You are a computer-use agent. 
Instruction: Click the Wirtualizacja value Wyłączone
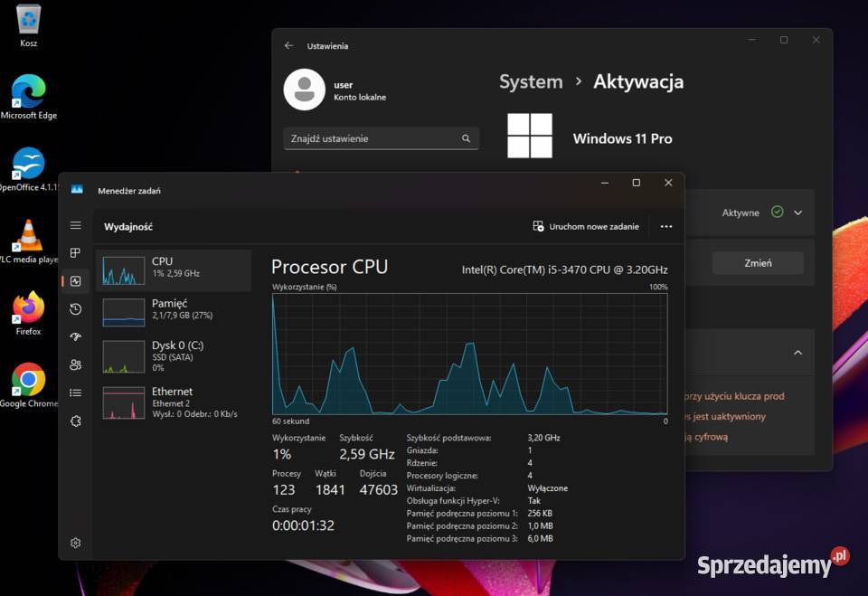(x=548, y=488)
